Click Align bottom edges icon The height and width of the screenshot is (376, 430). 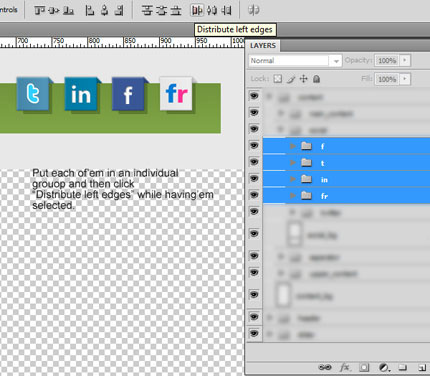click(x=68, y=11)
